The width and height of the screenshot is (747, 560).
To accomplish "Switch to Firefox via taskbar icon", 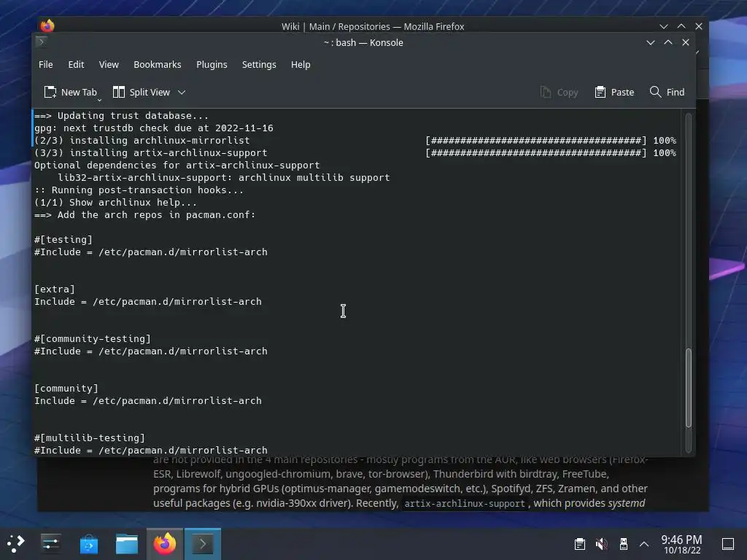I will click(x=165, y=543).
